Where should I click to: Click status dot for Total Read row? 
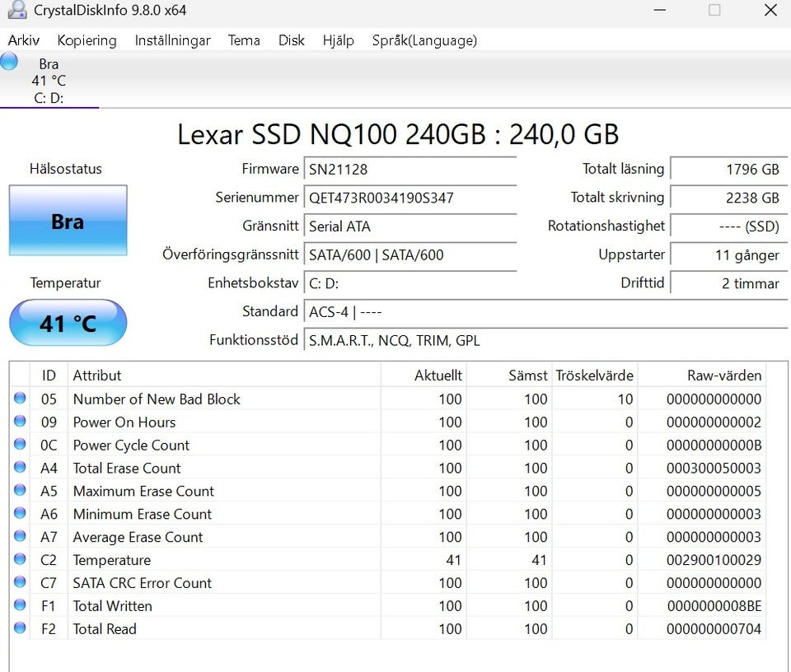[x=20, y=628]
